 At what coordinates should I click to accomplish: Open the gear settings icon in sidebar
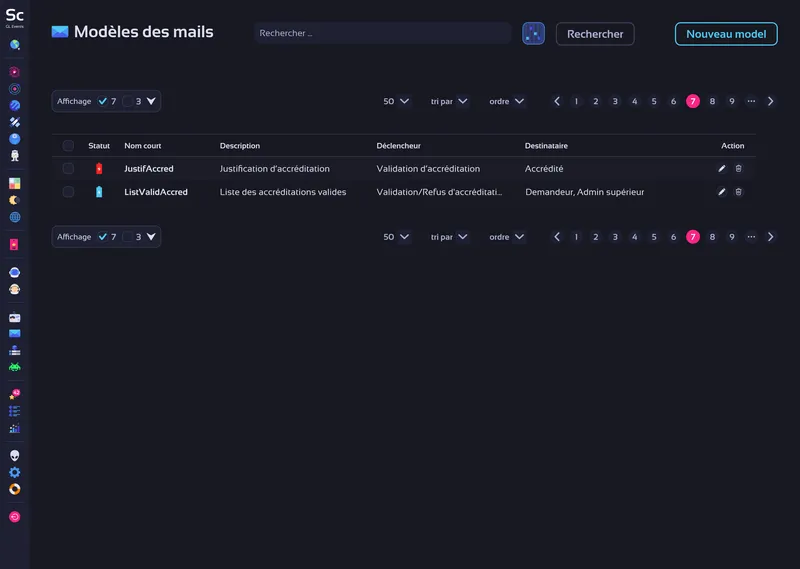pyautogui.click(x=14, y=472)
